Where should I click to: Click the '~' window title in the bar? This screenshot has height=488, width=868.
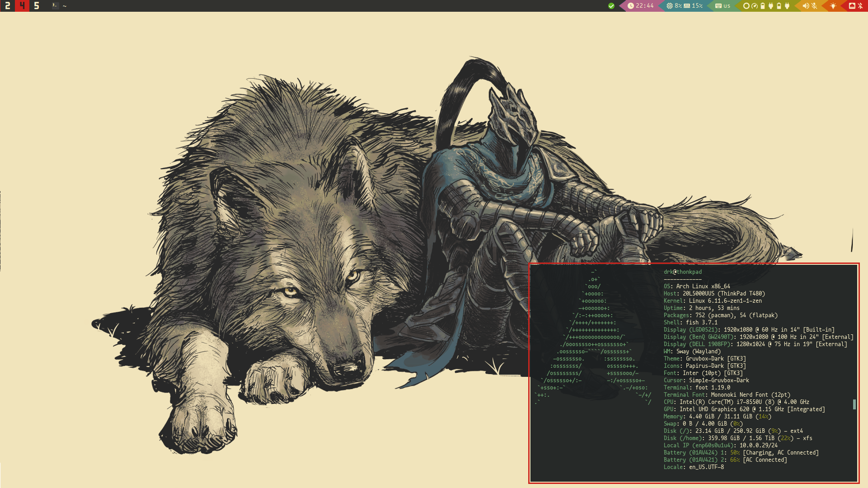65,6
